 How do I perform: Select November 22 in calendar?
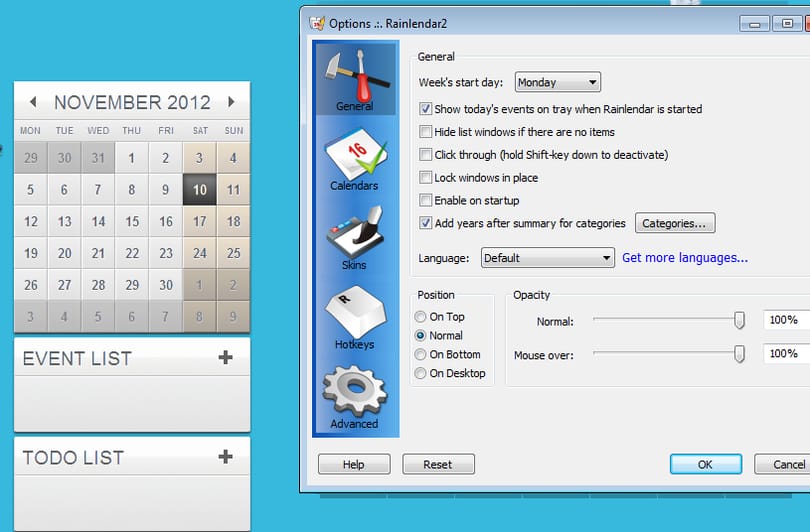pos(132,253)
